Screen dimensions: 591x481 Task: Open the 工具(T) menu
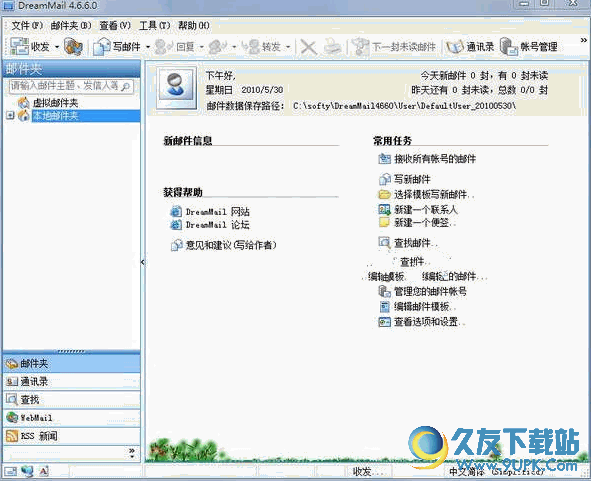click(x=155, y=26)
